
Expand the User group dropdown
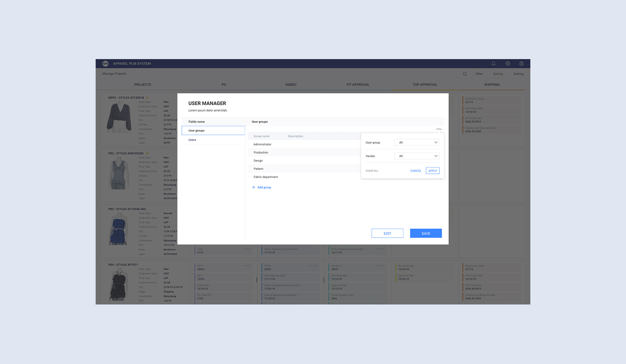417,142
